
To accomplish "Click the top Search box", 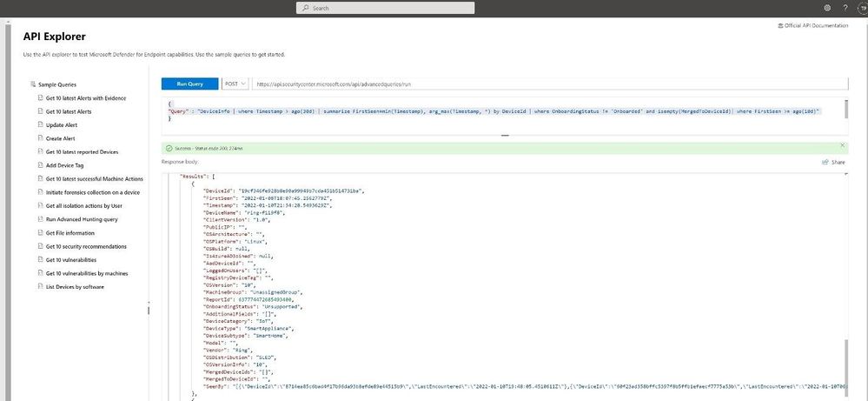I will point(385,8).
